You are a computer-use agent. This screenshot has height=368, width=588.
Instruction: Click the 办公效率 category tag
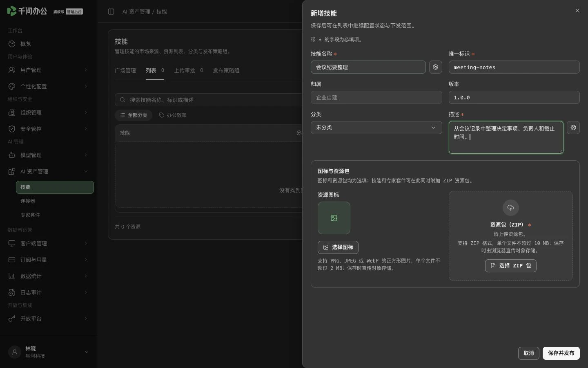(x=173, y=115)
